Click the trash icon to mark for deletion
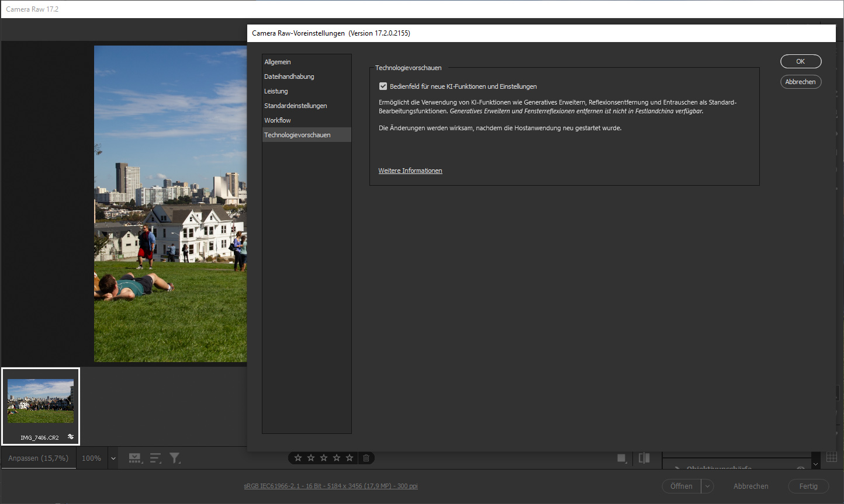The image size is (844, 504). (366, 458)
